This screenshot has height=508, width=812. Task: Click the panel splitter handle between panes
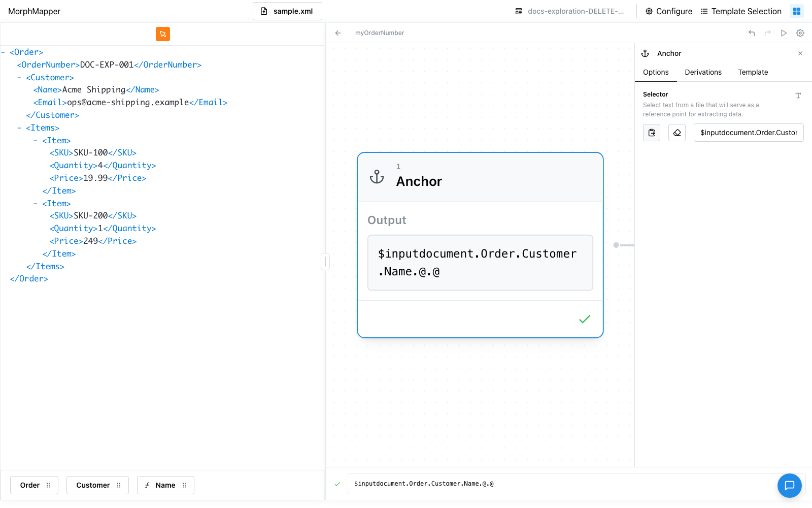pos(325,262)
